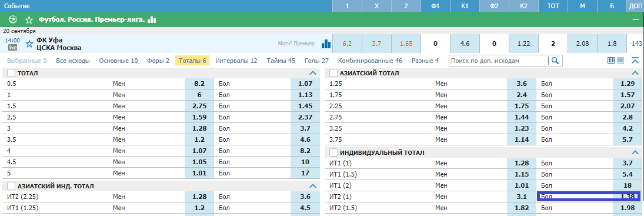This screenshot has width=644, height=216.
Task: Check the ТОТАЛ section checkbox
Action: 11,73
